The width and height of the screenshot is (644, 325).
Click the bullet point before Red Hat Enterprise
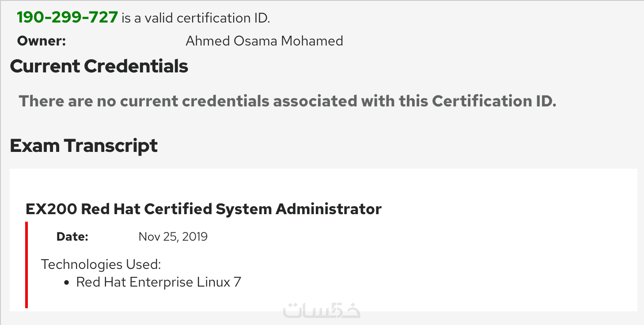pyautogui.click(x=67, y=283)
